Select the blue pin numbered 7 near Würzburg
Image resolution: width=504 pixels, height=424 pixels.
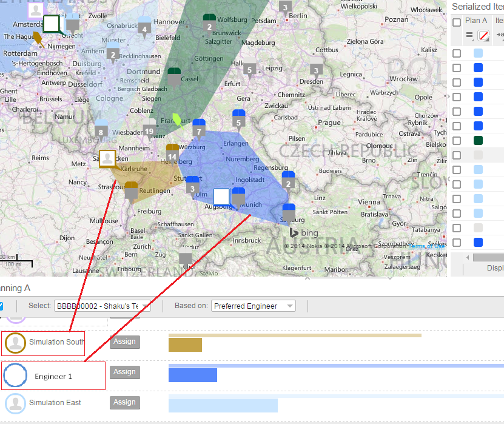click(199, 129)
